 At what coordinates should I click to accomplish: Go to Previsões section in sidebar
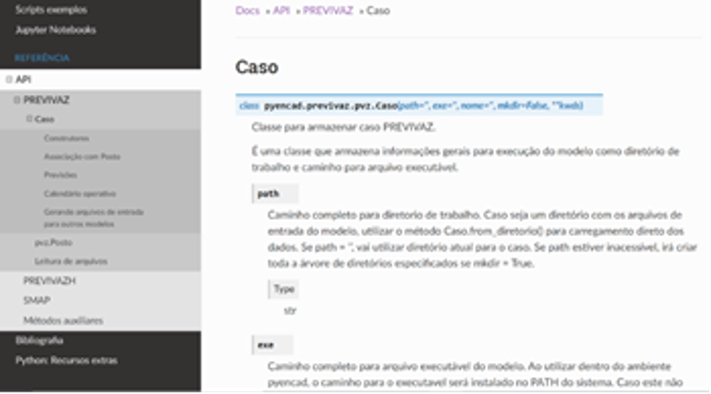point(60,175)
